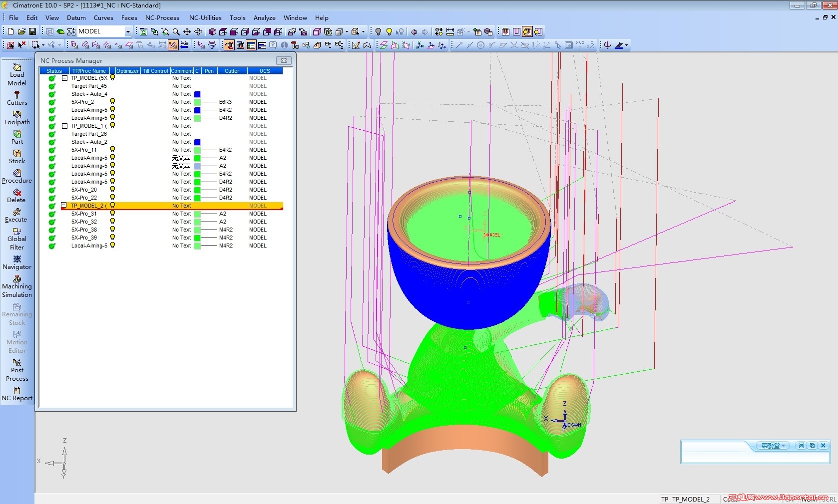This screenshot has width=838, height=504.
Task: Click the Open file folder icon
Action: (x=21, y=31)
